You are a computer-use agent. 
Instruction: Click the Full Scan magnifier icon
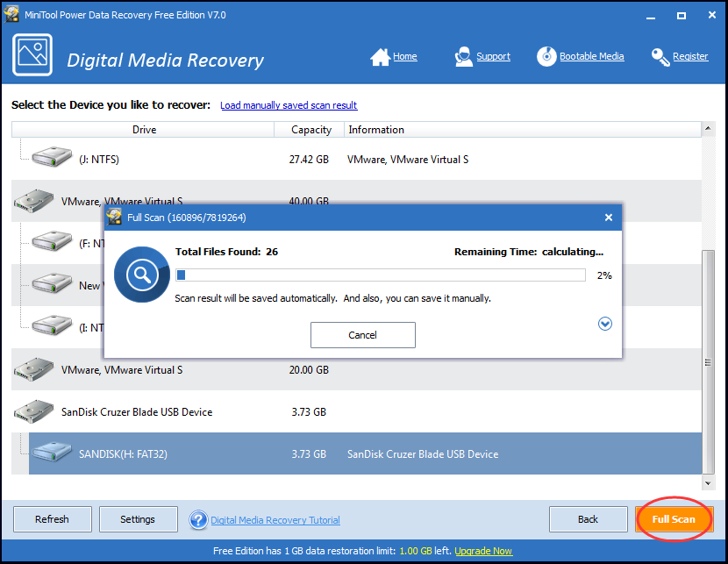142,275
